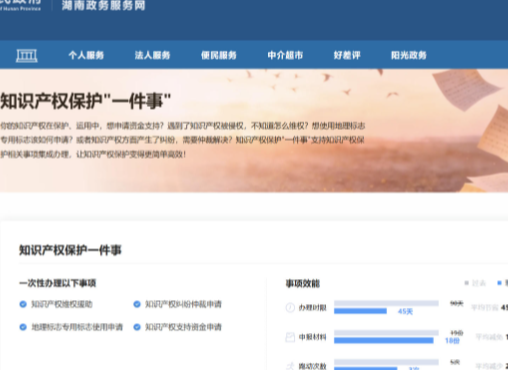Click the government hall home icon
The width and height of the screenshot is (508, 370).
[27, 55]
